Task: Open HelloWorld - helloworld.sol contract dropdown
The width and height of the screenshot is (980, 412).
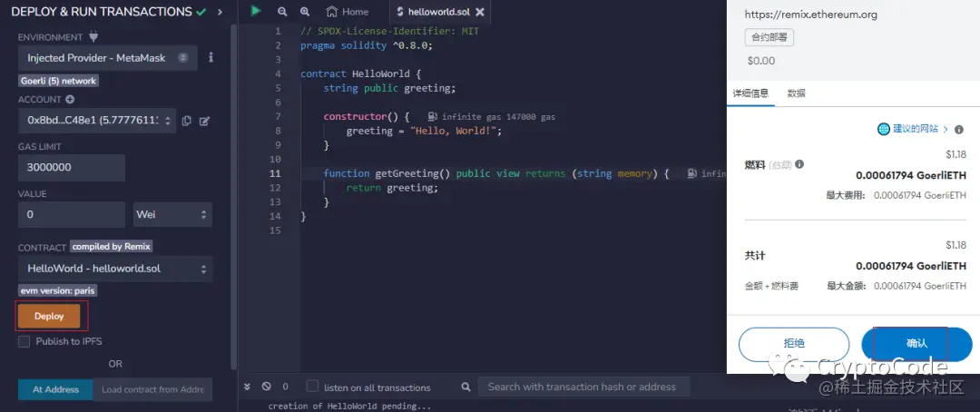Action: (115, 269)
